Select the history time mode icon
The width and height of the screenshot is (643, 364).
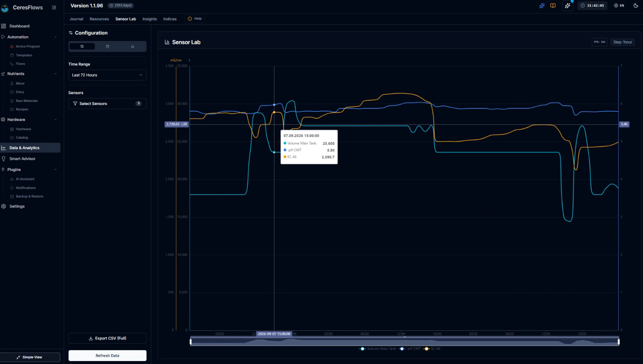pyautogui.click(x=82, y=46)
